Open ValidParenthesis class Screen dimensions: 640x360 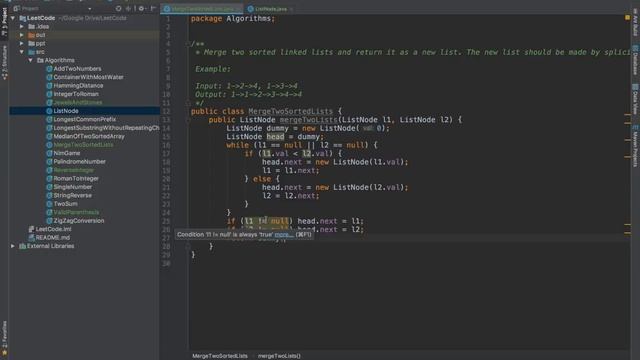[76, 212]
